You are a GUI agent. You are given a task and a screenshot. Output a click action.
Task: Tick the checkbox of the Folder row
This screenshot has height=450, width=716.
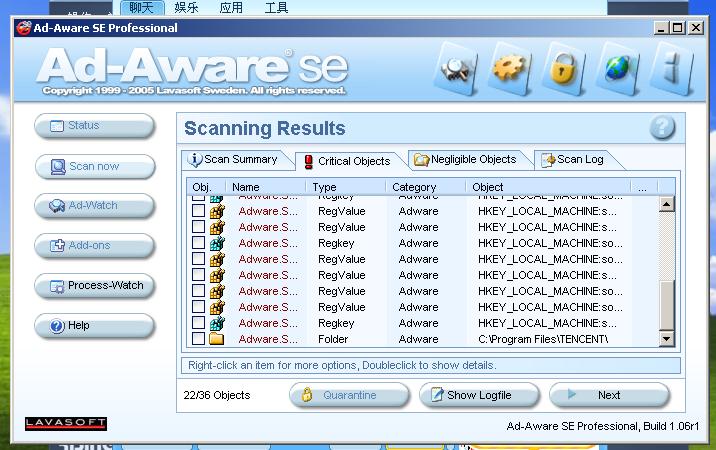198,339
